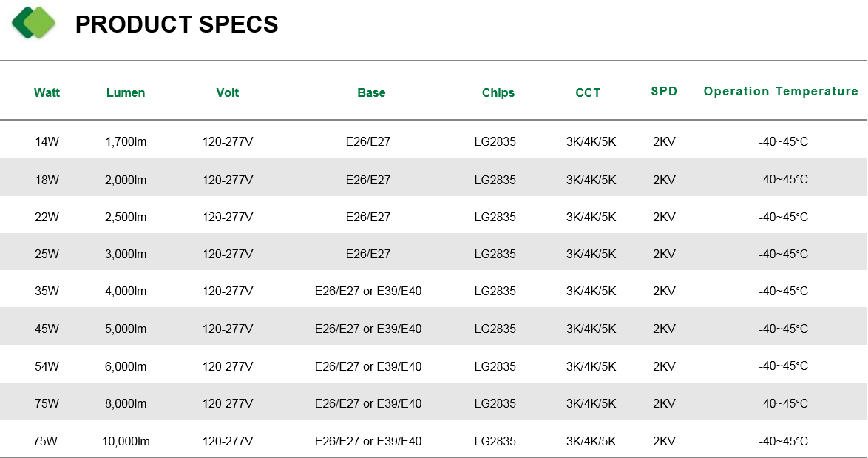Click the 6,000lm lumen value
The image size is (868, 458).
pyautogui.click(x=126, y=366)
